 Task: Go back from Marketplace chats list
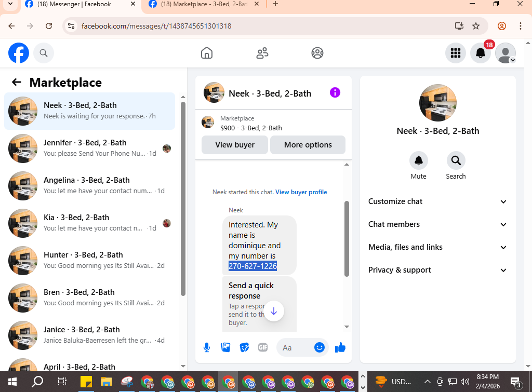click(17, 82)
